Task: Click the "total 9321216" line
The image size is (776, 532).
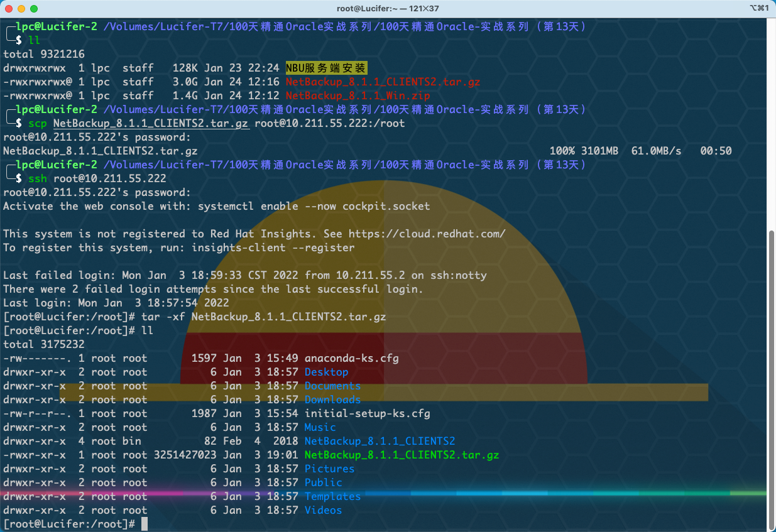Action: tap(44, 54)
